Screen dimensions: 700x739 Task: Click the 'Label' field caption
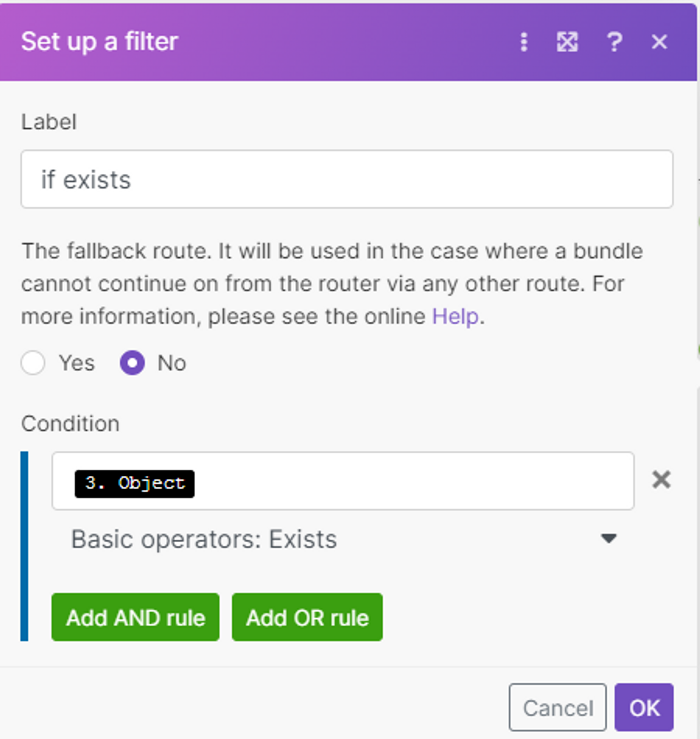tap(49, 122)
